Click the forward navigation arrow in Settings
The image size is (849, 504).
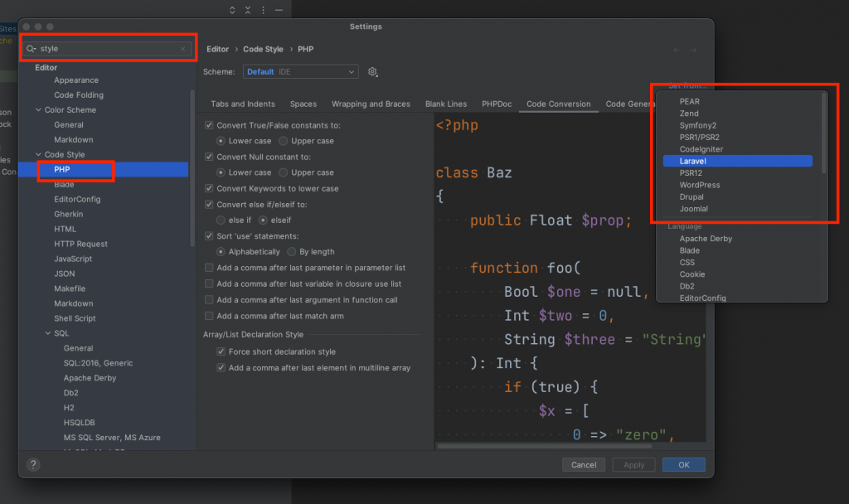point(692,50)
